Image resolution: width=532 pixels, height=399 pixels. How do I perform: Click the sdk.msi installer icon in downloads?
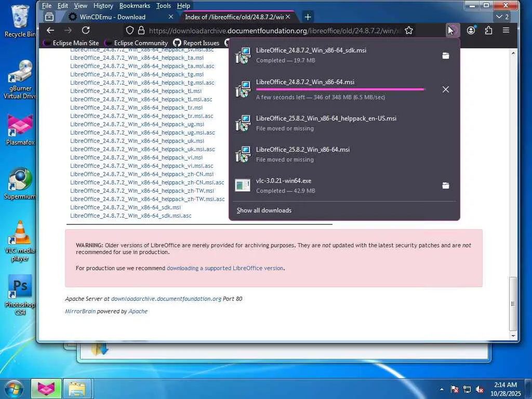click(x=243, y=55)
